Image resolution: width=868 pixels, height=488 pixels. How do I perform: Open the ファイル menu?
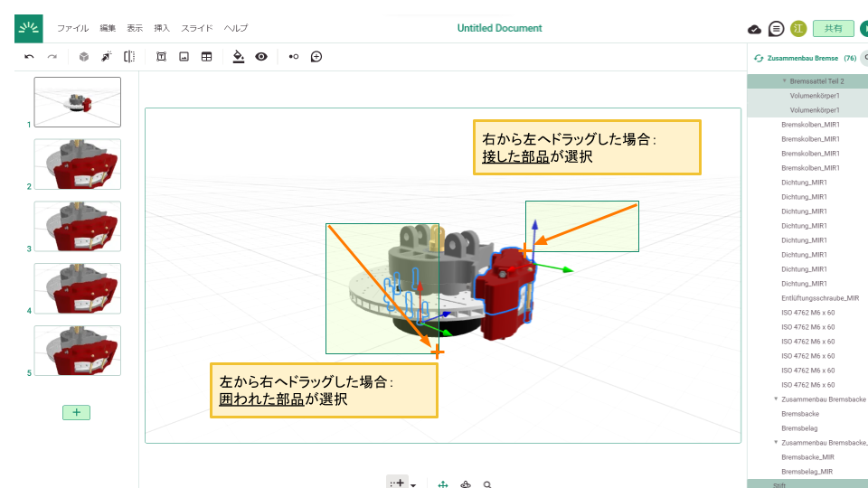(x=72, y=28)
